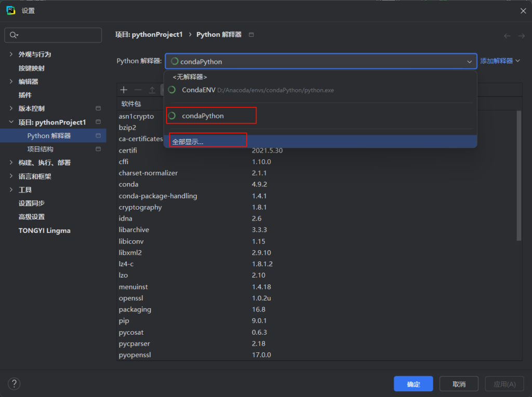The image size is (532, 397).
Task: Click project-level icon beside Python 解释器 breadcrumb
Action: (251, 35)
